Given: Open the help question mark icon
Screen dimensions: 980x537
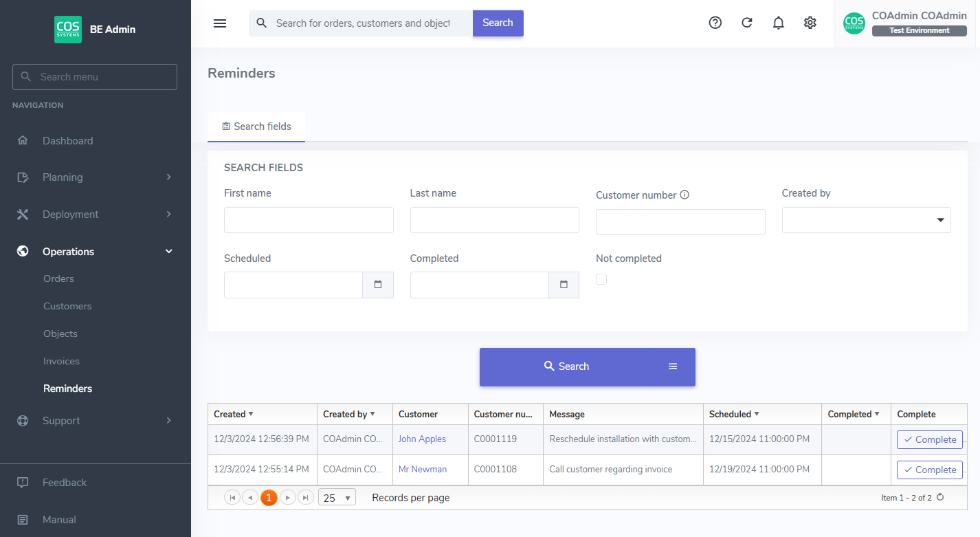Looking at the screenshot, I should pos(715,23).
